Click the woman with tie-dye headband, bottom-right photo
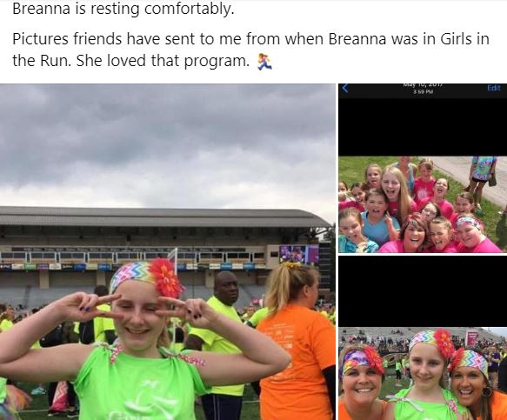 [x=362, y=383]
